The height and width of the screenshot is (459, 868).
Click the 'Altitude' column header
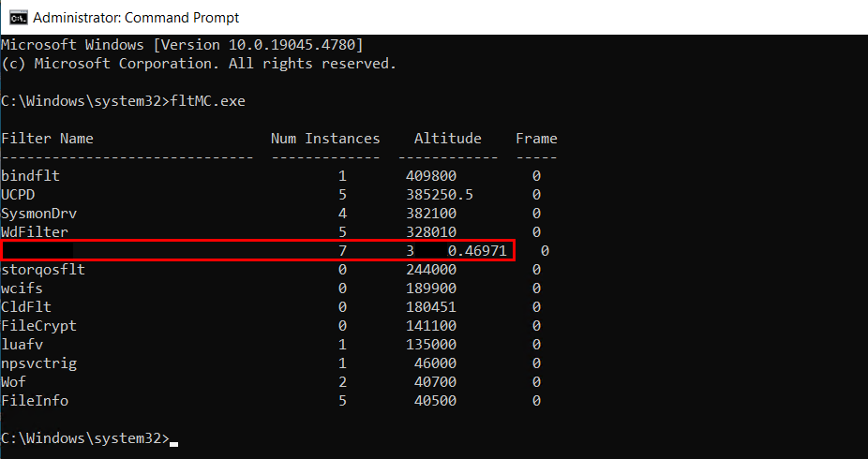point(447,139)
